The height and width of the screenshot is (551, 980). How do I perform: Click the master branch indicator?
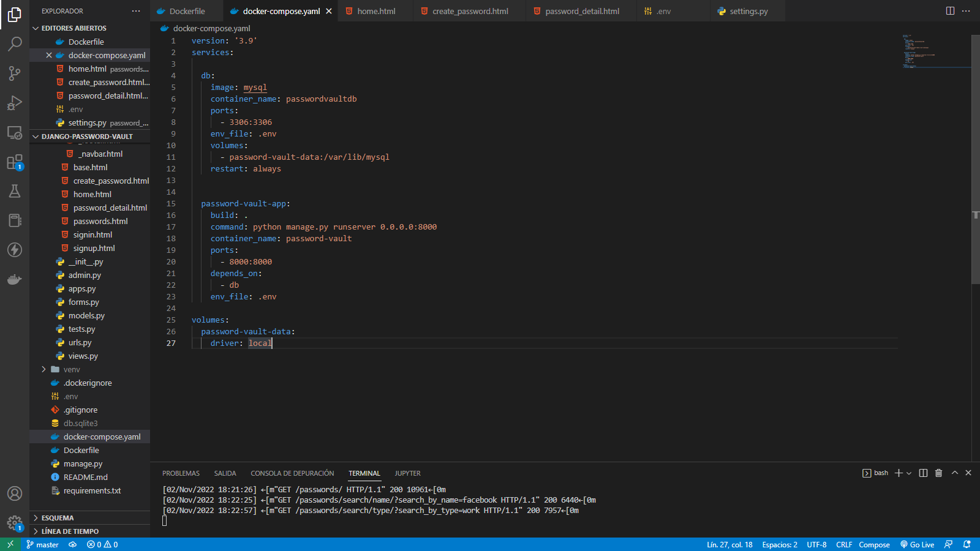pyautogui.click(x=43, y=544)
